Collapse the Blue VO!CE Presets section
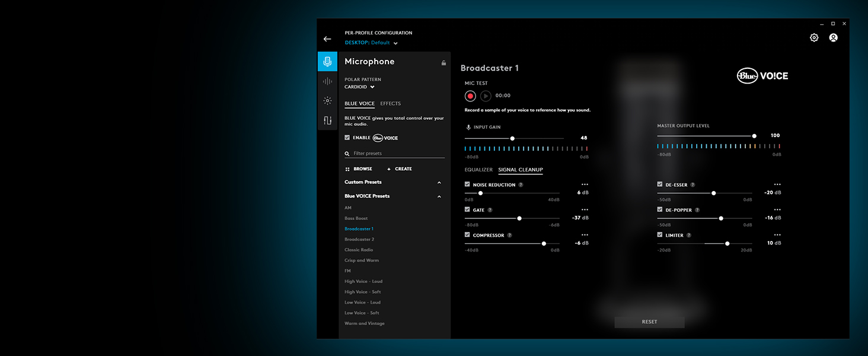The height and width of the screenshot is (356, 868). (439, 196)
